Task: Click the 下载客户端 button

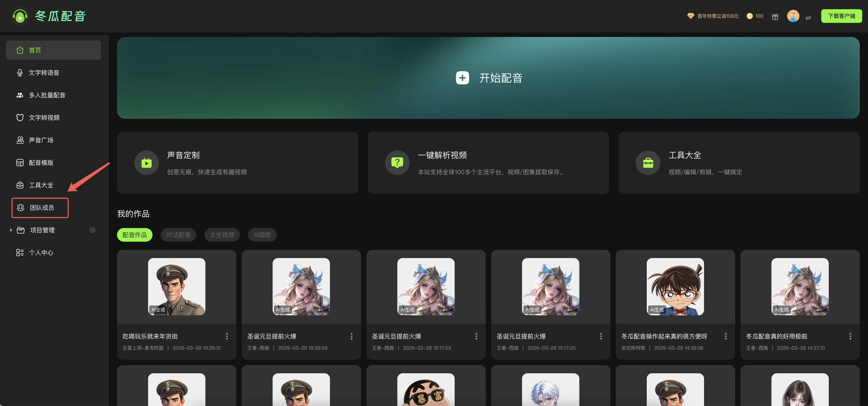Action: click(841, 16)
